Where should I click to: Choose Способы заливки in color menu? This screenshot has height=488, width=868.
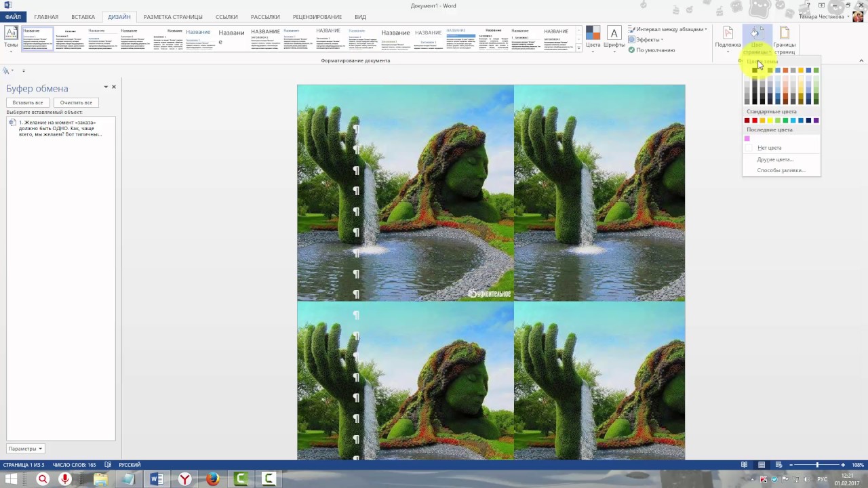(x=781, y=170)
